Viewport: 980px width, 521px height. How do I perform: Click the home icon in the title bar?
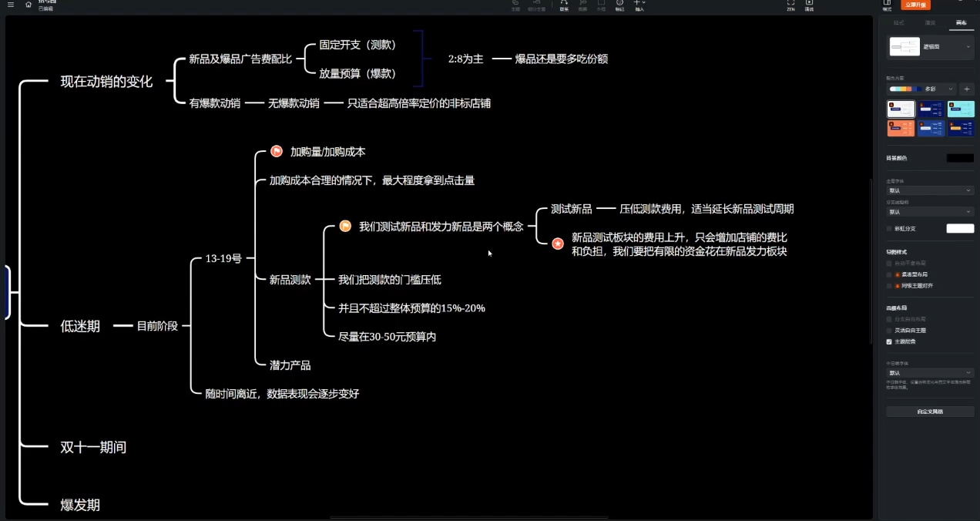29,5
